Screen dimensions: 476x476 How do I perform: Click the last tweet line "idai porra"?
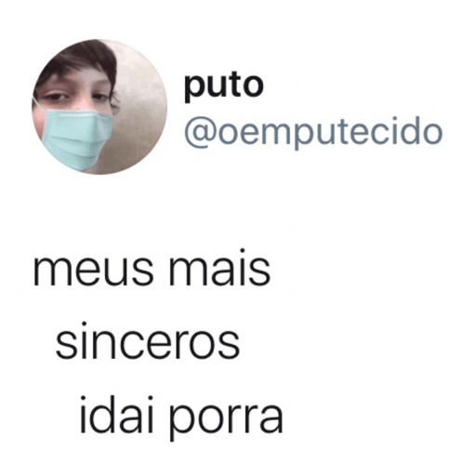pos(181,418)
